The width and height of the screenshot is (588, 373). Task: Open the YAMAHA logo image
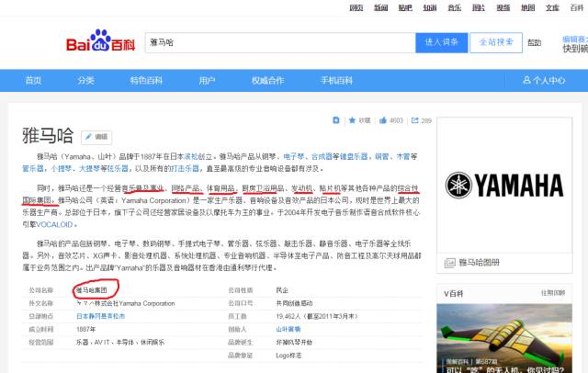click(504, 186)
